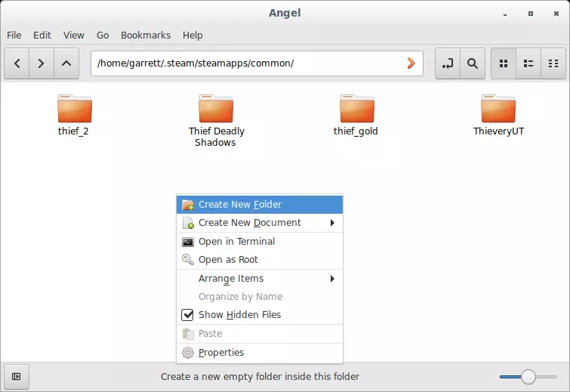Open the File menu
This screenshot has width=570, height=392.
point(14,35)
